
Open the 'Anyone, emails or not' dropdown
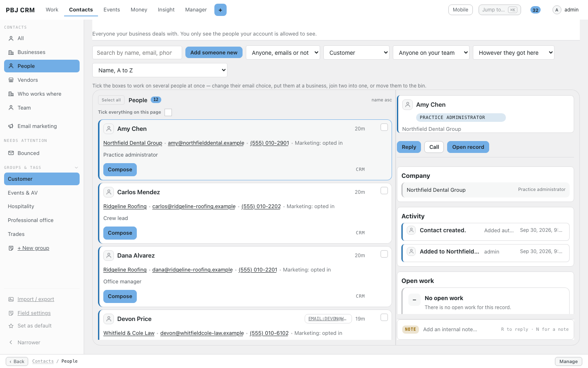283,53
